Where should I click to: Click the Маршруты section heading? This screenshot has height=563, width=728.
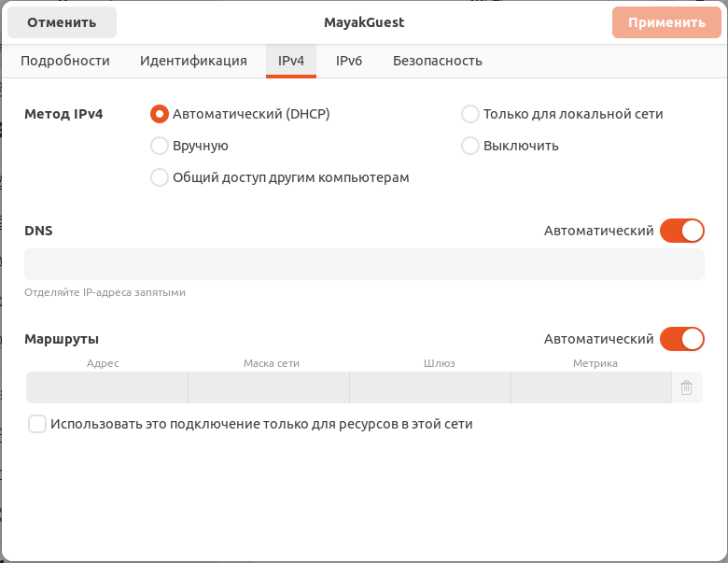(62, 339)
